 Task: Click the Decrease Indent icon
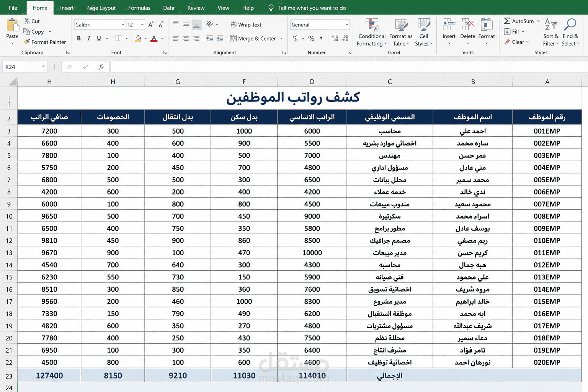click(x=210, y=38)
